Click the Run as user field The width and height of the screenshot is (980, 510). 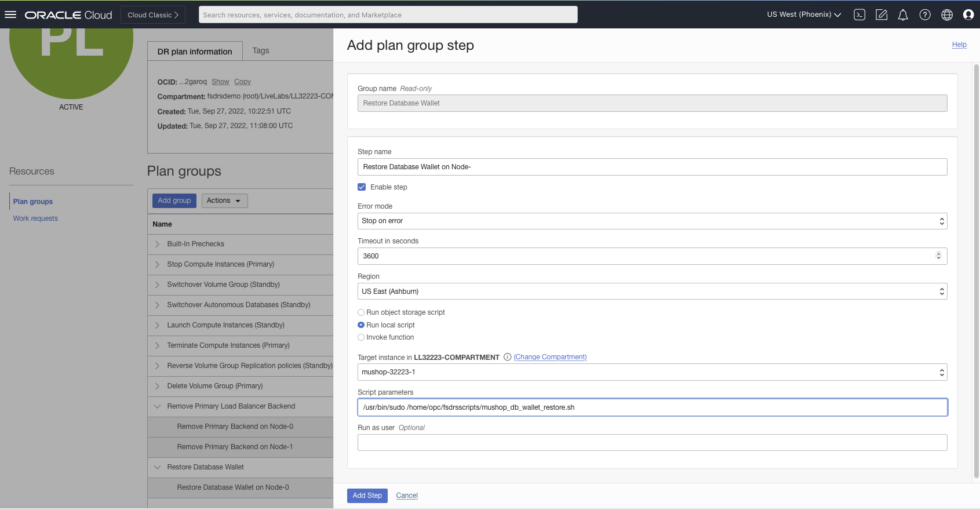(652, 442)
